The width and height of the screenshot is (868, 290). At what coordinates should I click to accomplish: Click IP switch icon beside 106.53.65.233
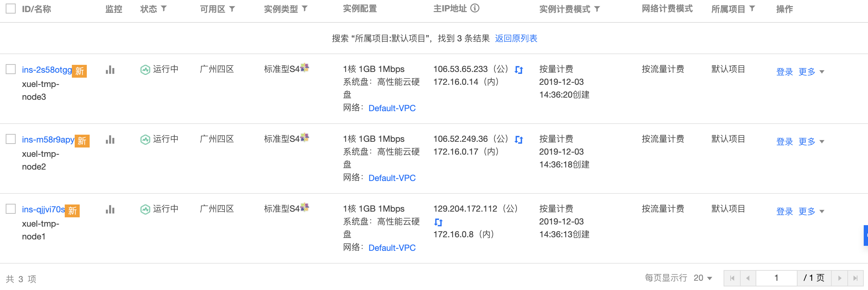tap(519, 70)
